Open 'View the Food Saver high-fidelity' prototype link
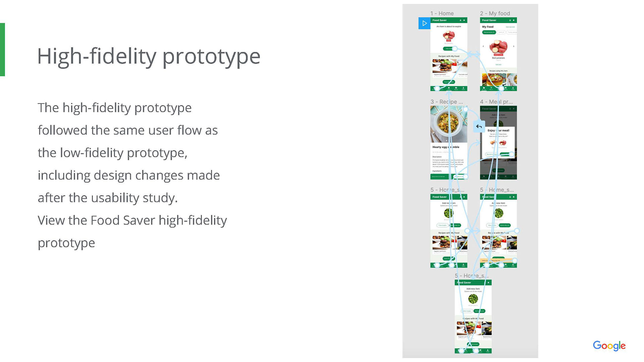This screenshot has width=644, height=362. [x=132, y=220]
